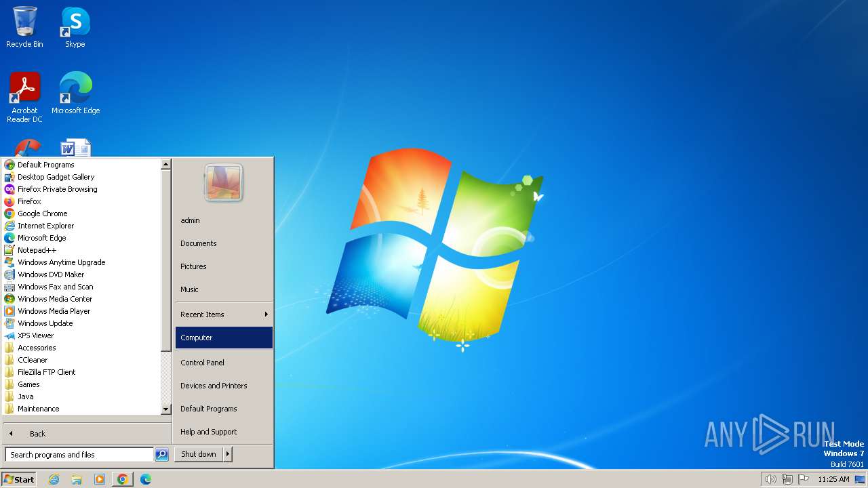The height and width of the screenshot is (488, 868).
Task: Open Help and Support
Action: [x=224, y=432]
